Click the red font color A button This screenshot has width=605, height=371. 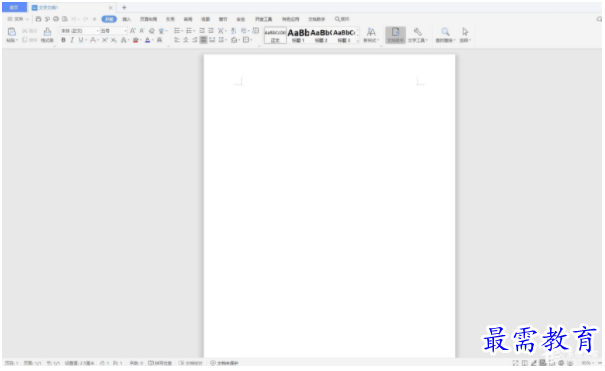tap(93, 40)
